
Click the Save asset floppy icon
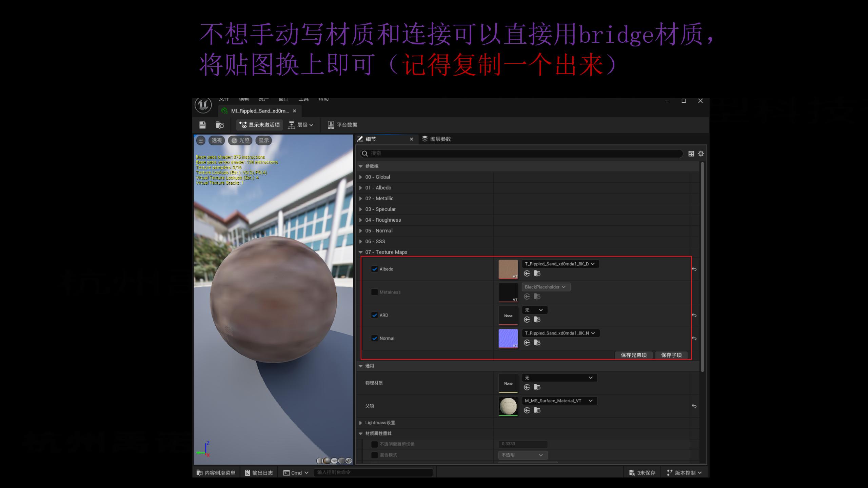pos(202,125)
